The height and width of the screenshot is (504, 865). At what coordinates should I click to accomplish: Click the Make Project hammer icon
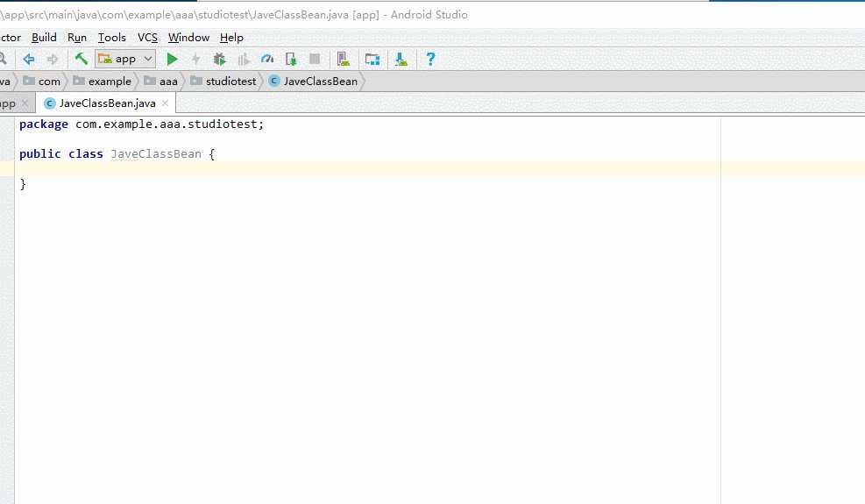(x=82, y=59)
